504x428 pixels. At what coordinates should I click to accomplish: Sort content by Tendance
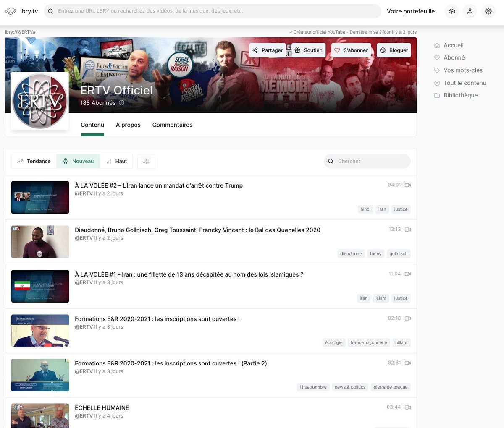tap(34, 162)
